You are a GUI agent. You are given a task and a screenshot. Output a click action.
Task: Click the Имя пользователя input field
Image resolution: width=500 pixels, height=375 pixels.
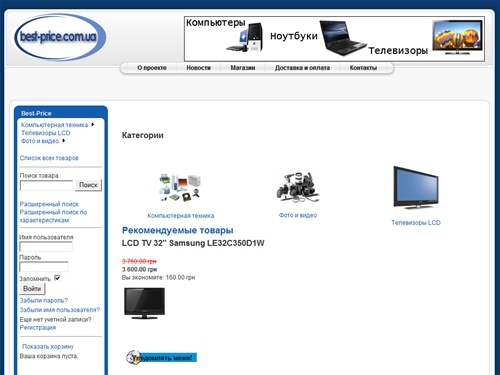click(46, 247)
